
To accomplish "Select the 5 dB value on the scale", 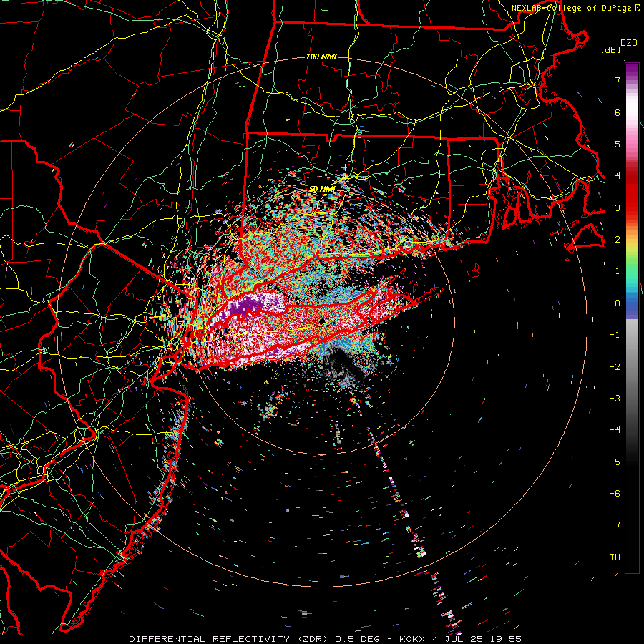I will (618, 144).
